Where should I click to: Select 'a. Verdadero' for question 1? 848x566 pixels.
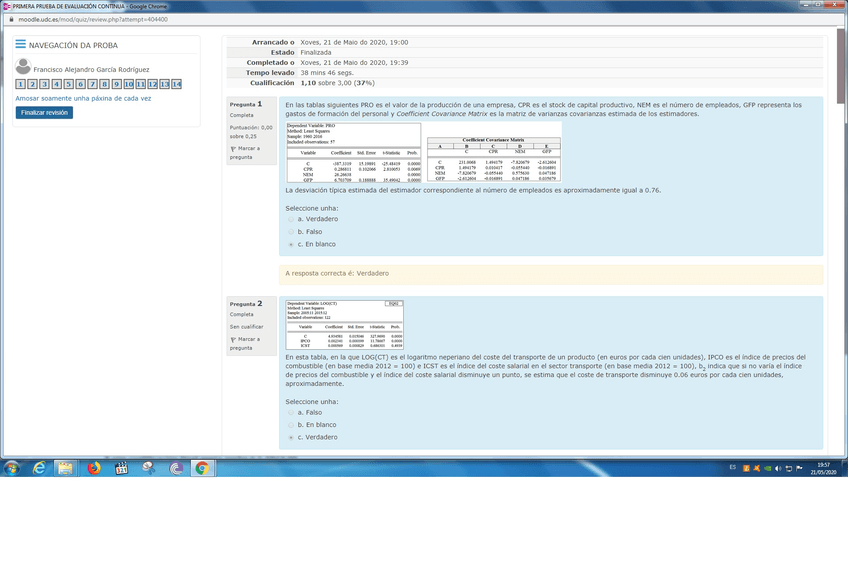(291, 218)
